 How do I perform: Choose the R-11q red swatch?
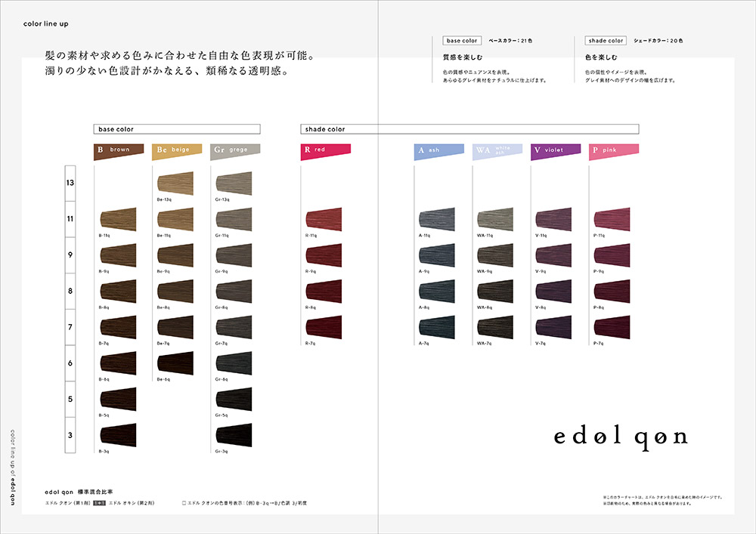coord(324,220)
